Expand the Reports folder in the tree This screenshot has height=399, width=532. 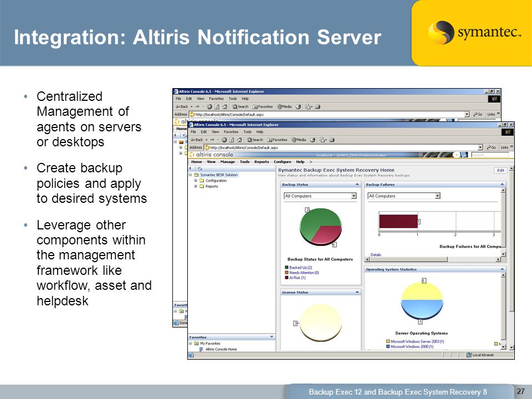(196, 186)
